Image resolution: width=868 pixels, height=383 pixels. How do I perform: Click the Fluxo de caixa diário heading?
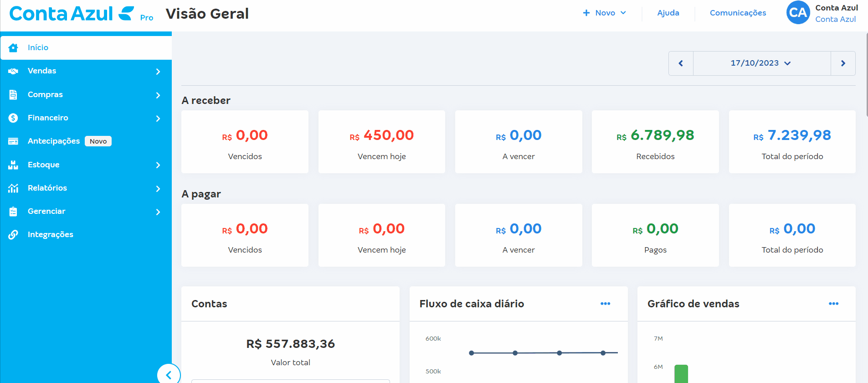pyautogui.click(x=472, y=304)
